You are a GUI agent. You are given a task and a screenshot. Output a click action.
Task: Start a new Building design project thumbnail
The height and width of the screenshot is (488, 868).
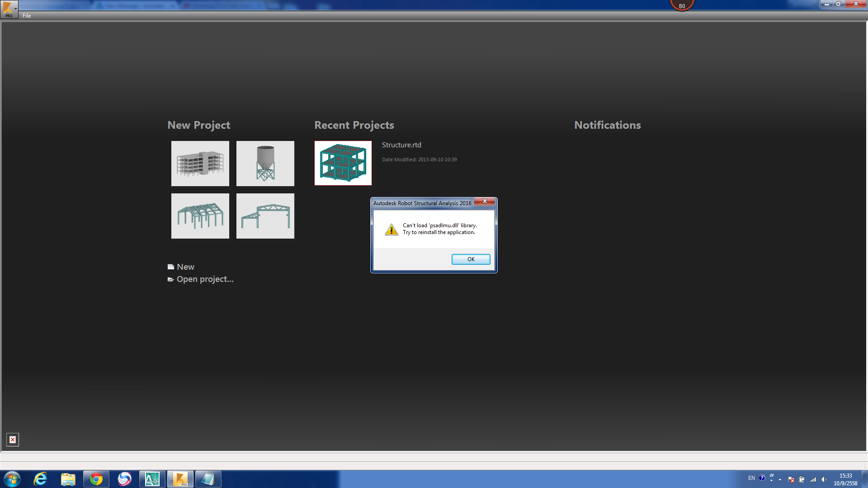pos(200,163)
